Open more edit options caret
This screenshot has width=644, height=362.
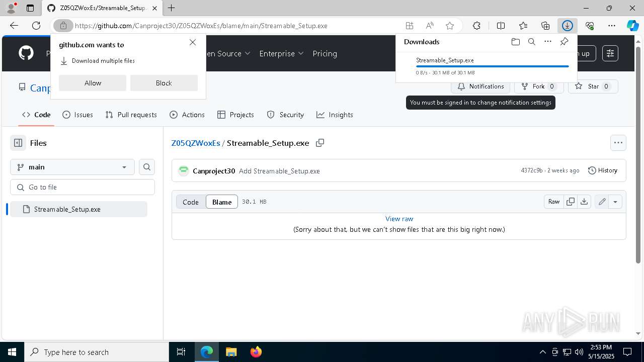point(615,202)
